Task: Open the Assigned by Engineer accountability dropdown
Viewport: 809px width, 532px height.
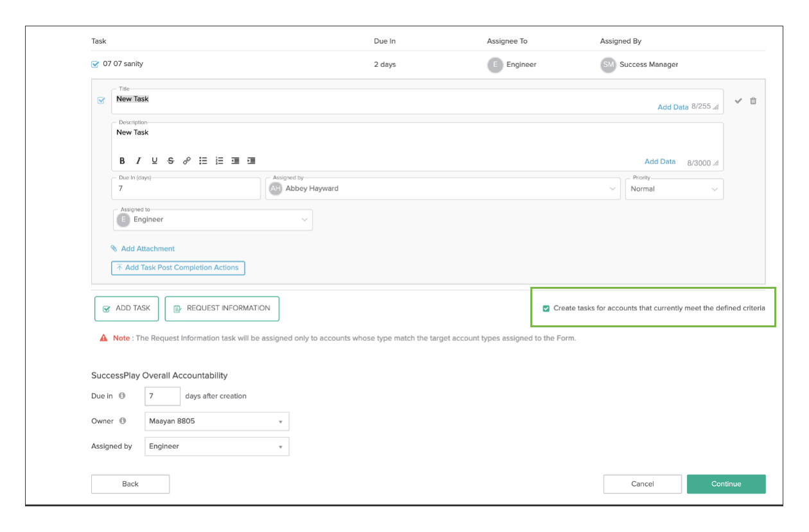Action: click(x=217, y=446)
